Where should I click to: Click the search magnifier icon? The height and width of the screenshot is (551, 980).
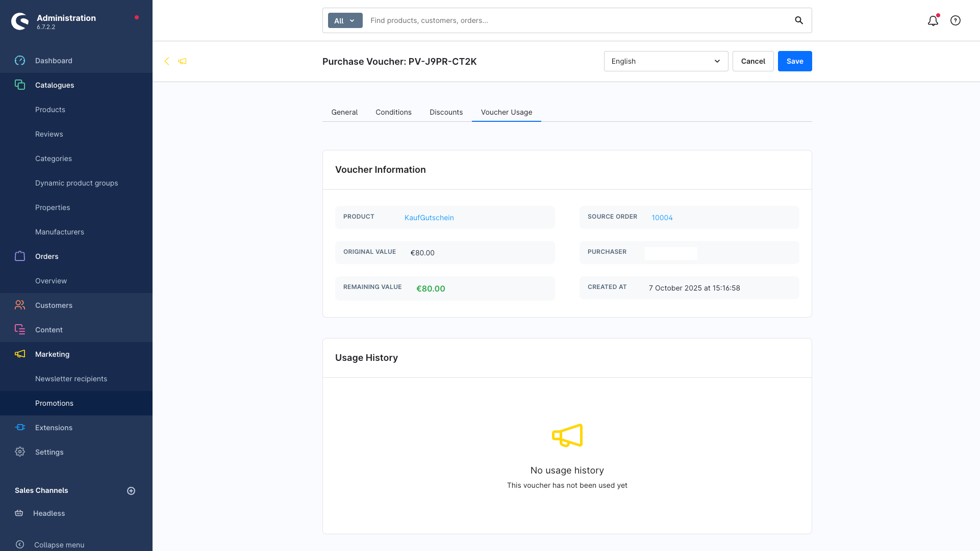point(799,20)
